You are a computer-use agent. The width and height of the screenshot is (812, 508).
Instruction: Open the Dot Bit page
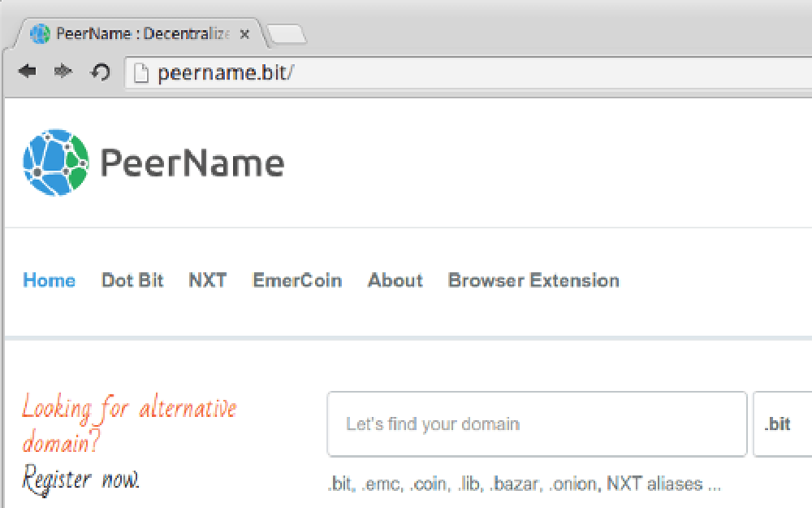(x=132, y=280)
